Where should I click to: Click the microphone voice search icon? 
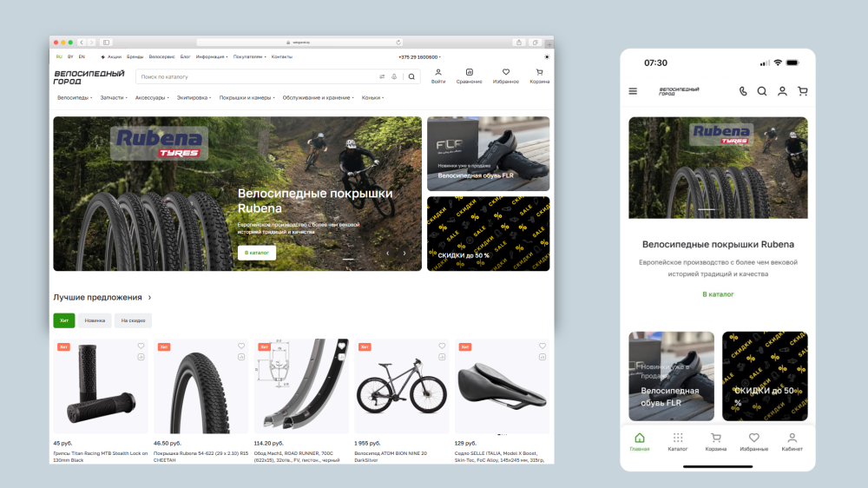pos(394,77)
